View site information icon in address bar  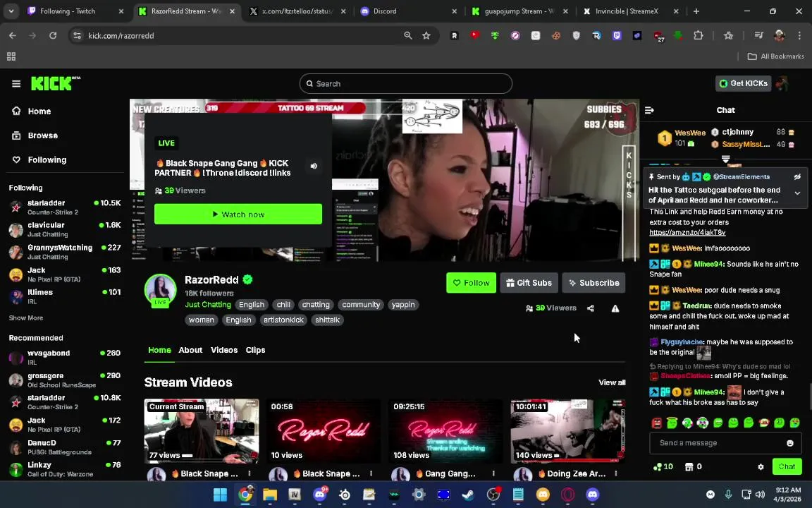coord(77,35)
